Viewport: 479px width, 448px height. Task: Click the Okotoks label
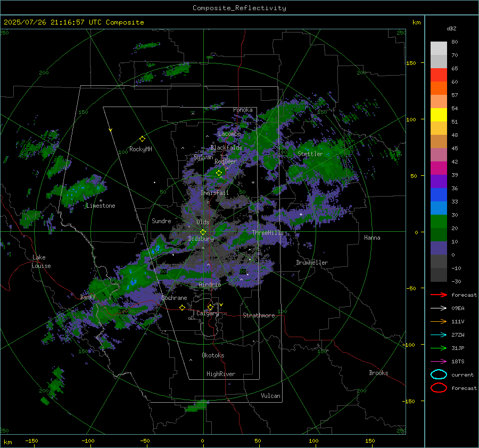213,355
